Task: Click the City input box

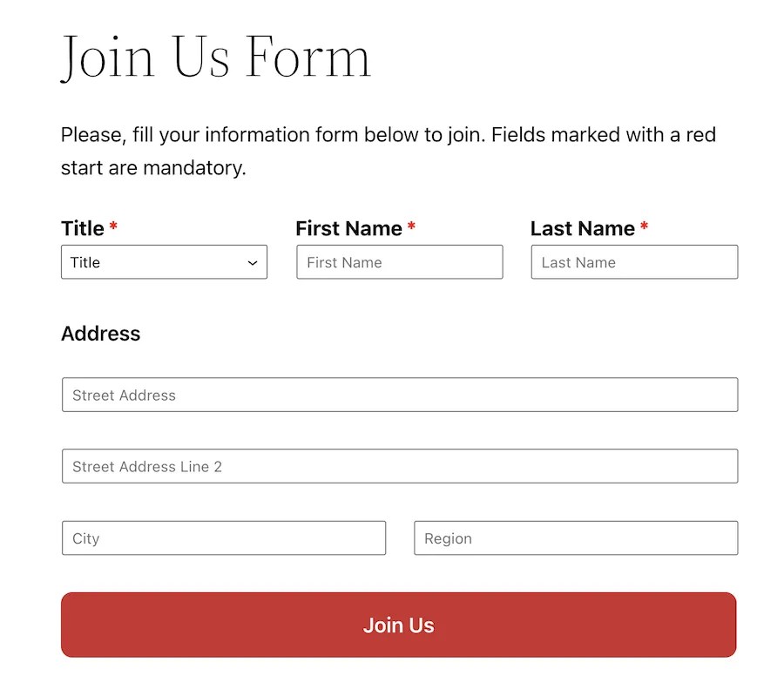Action: pyautogui.click(x=223, y=537)
